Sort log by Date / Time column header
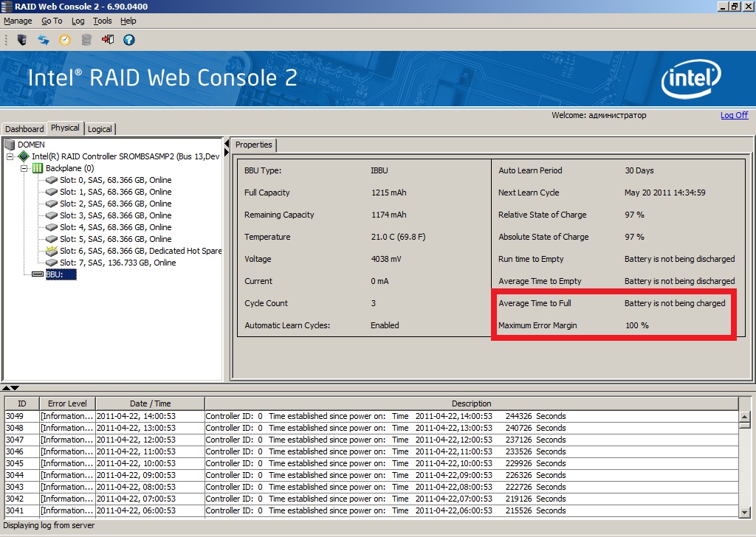Screen dimensions: 756x537 [151, 403]
